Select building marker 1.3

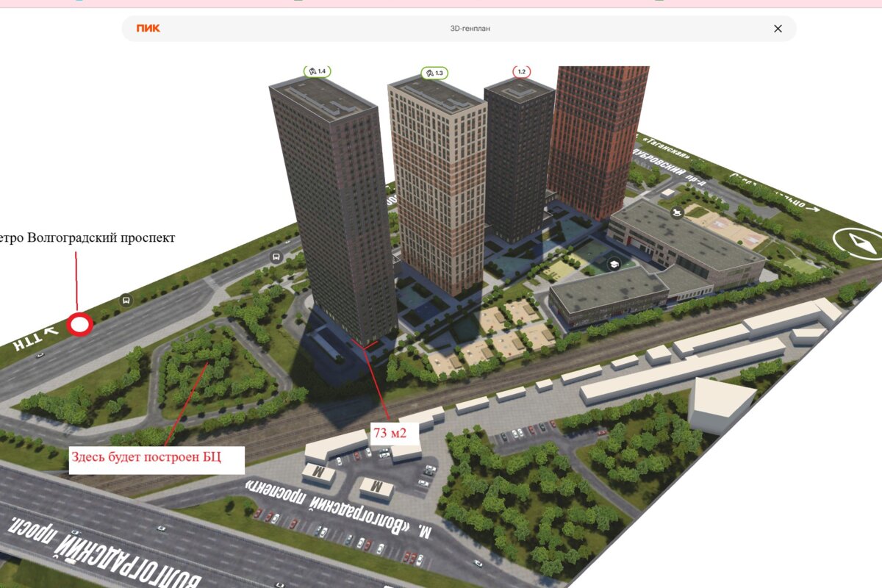pyautogui.click(x=435, y=73)
